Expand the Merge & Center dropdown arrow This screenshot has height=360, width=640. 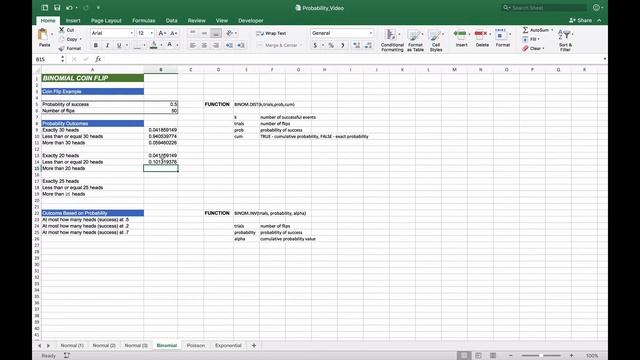301,45
